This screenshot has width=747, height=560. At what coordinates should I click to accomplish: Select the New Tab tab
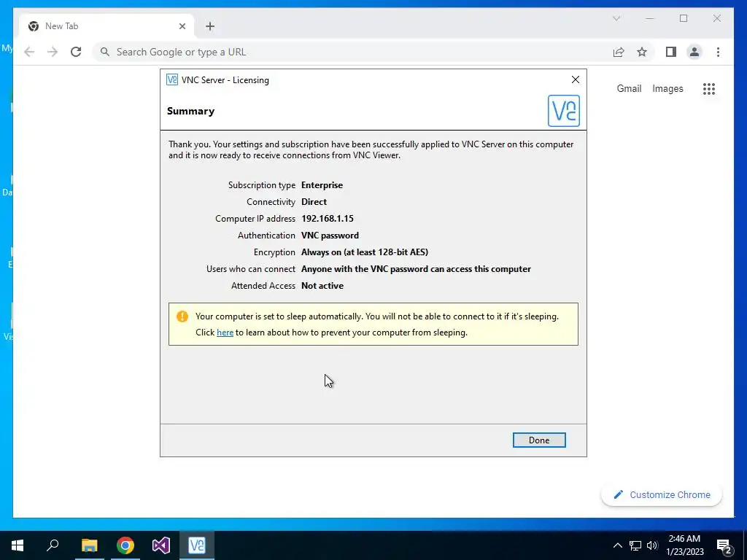point(107,26)
